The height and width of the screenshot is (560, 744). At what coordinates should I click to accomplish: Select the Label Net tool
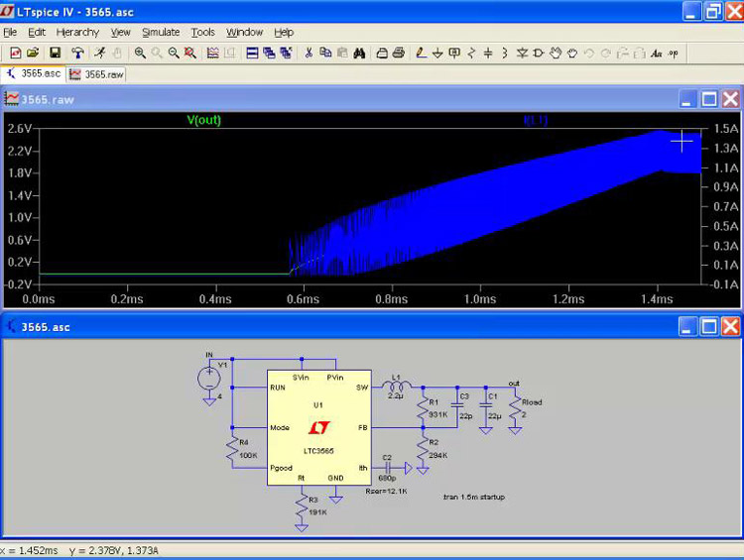454,54
